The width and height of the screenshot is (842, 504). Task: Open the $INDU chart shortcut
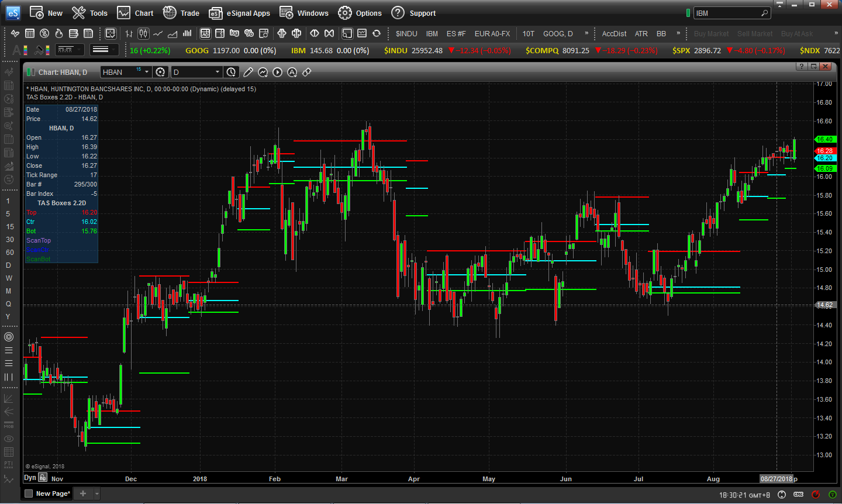point(406,33)
